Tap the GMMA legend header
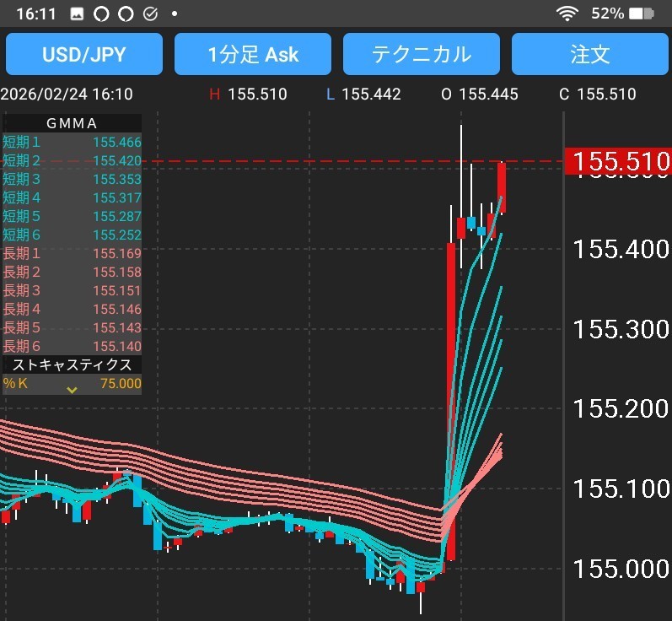 click(72, 123)
